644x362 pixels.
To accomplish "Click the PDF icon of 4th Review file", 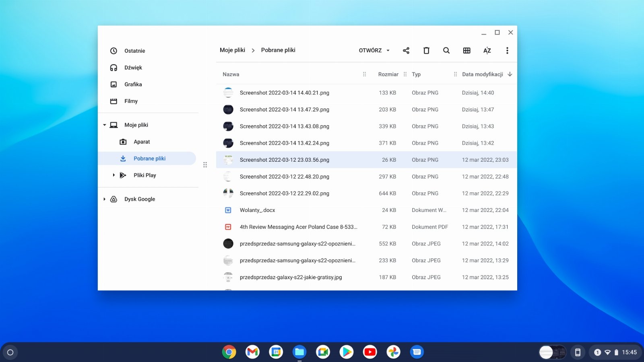I will pos(228,227).
